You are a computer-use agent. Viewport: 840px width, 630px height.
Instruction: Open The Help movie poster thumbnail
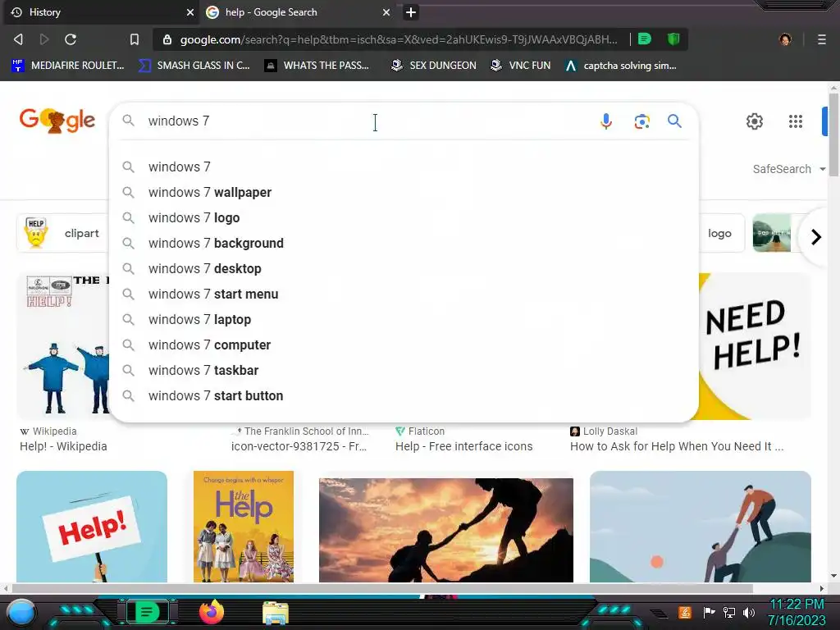(244, 527)
